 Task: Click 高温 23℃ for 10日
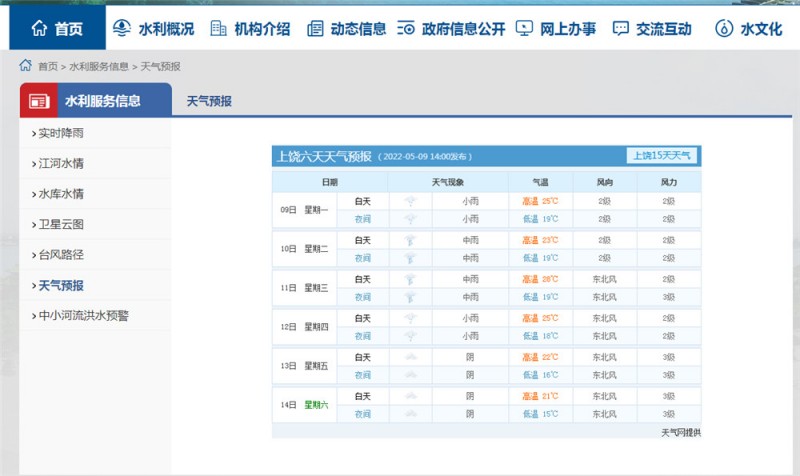540,240
